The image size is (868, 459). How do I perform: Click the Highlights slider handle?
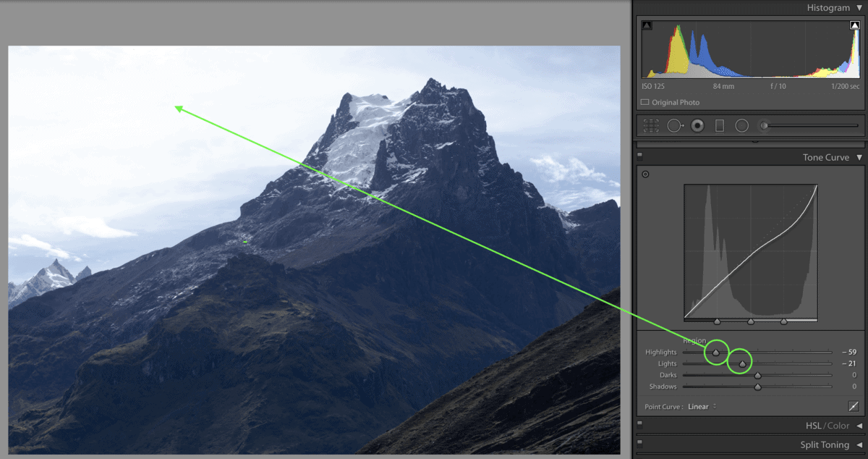click(716, 353)
